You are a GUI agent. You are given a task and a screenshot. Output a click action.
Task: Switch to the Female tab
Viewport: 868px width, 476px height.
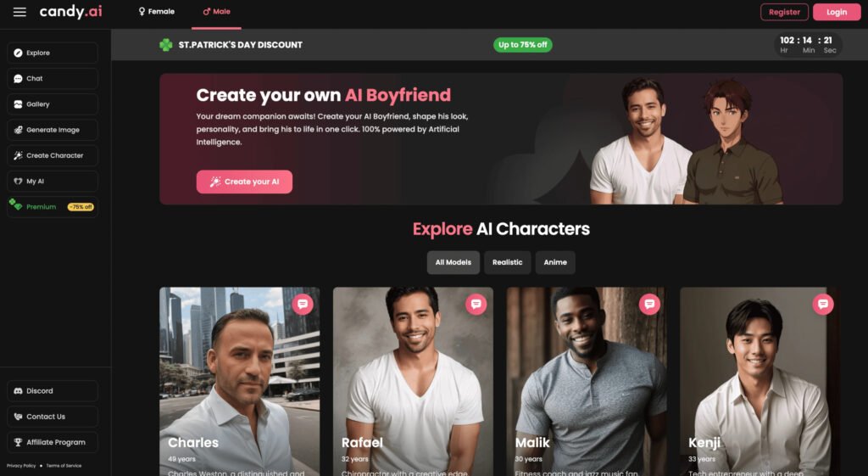click(x=157, y=12)
